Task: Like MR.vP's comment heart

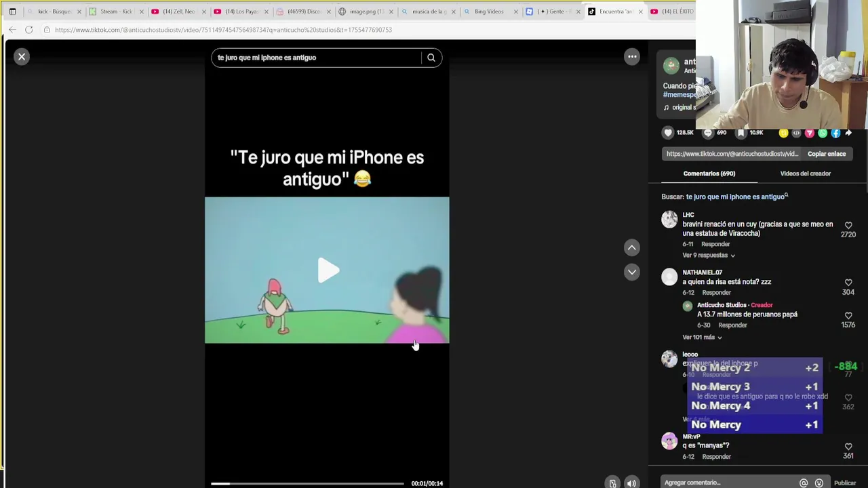Action: 848,447
